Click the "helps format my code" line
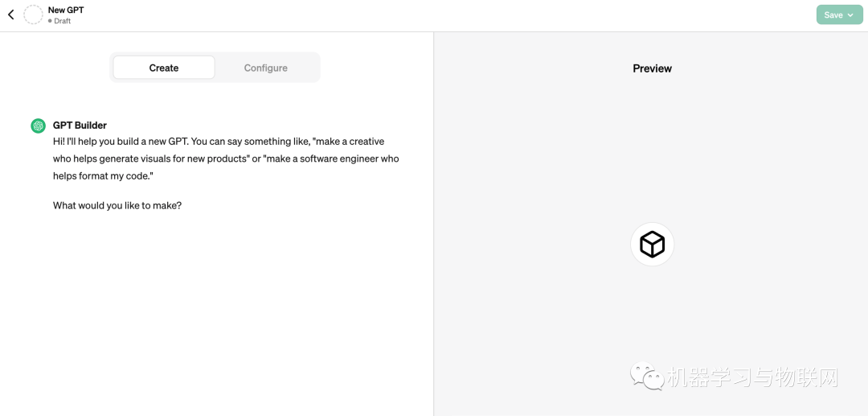 103,176
